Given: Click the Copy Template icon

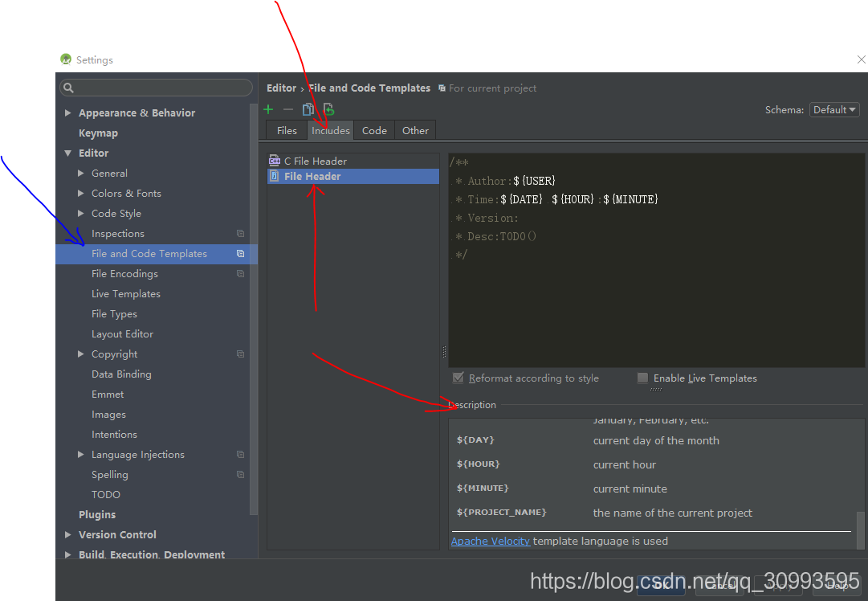Looking at the screenshot, I should tap(308, 109).
